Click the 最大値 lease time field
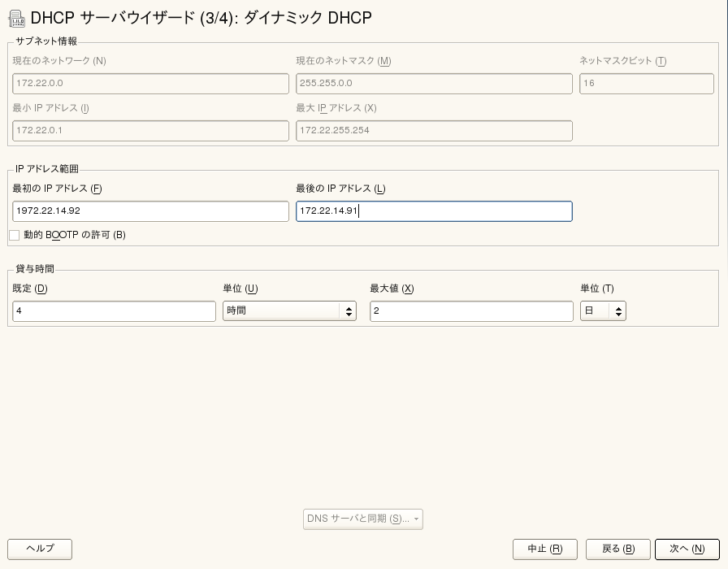 pos(471,311)
